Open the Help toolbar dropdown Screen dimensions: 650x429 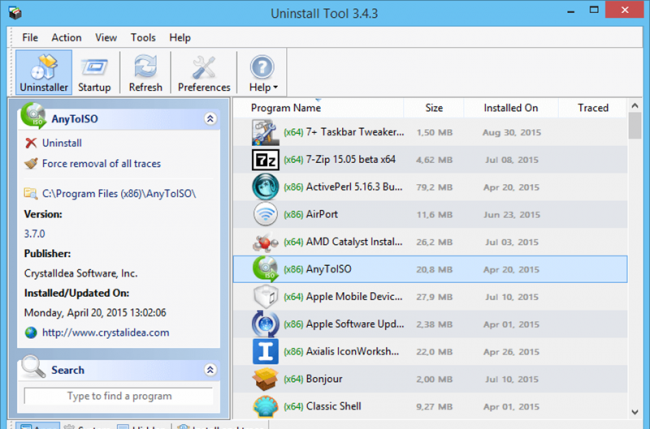click(x=263, y=73)
